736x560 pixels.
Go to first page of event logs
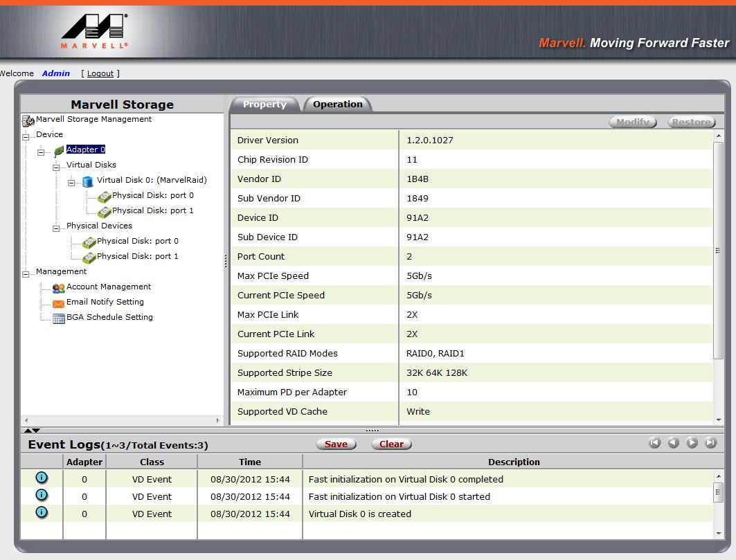click(654, 442)
